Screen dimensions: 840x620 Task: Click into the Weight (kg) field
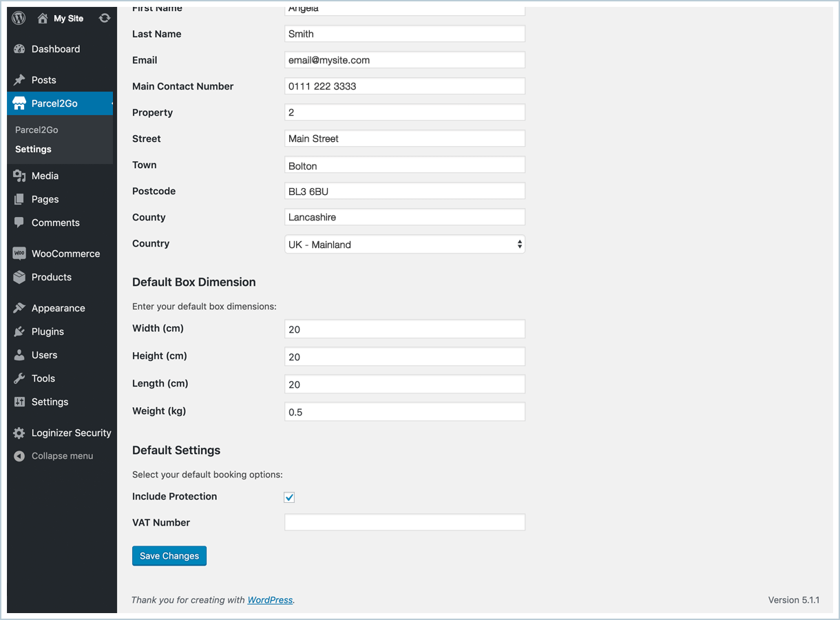click(x=404, y=412)
